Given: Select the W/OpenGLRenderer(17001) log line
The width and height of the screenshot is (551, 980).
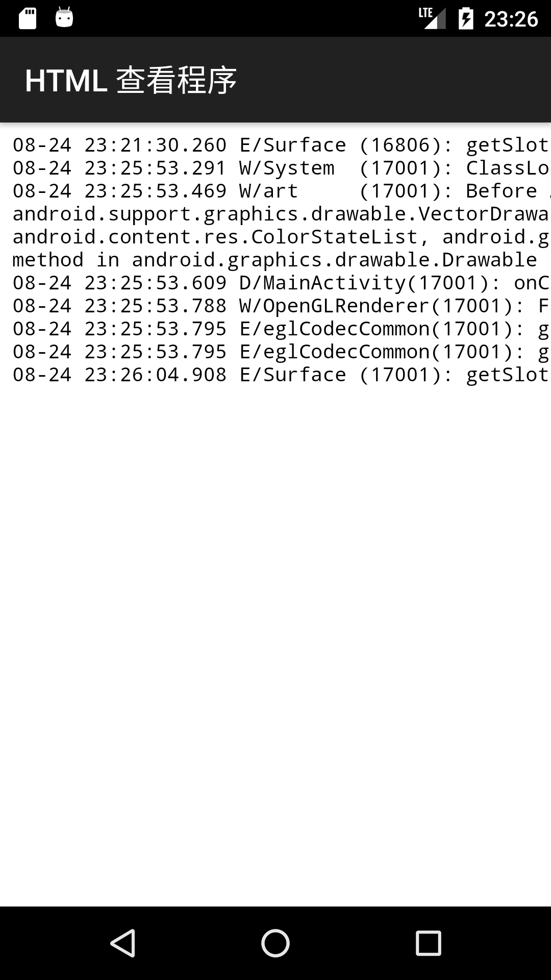Looking at the screenshot, I should click(281, 306).
